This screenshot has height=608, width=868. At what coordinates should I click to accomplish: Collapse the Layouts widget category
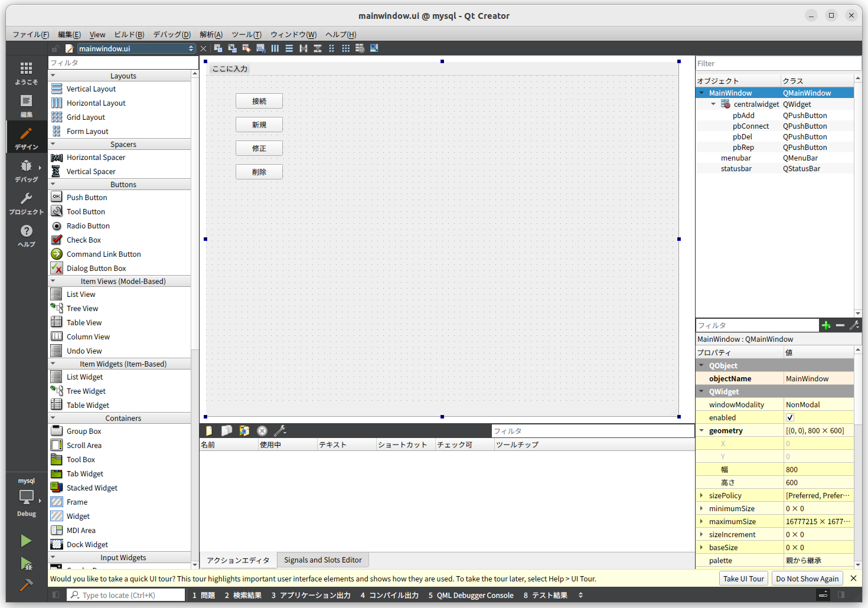[x=53, y=76]
